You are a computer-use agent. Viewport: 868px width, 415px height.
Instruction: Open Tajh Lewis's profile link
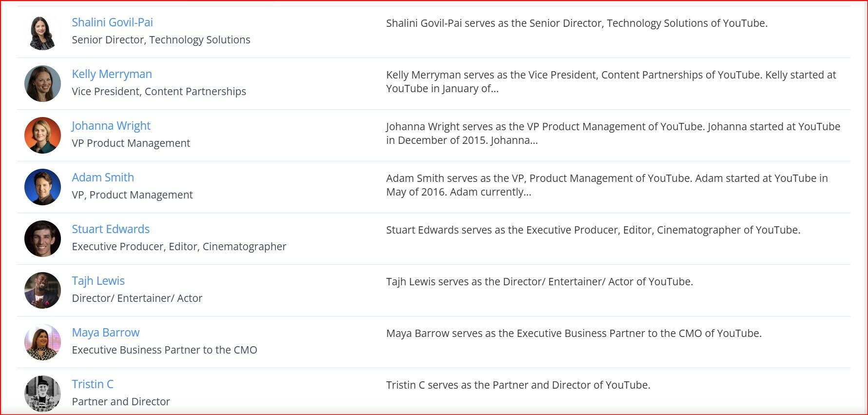98,281
